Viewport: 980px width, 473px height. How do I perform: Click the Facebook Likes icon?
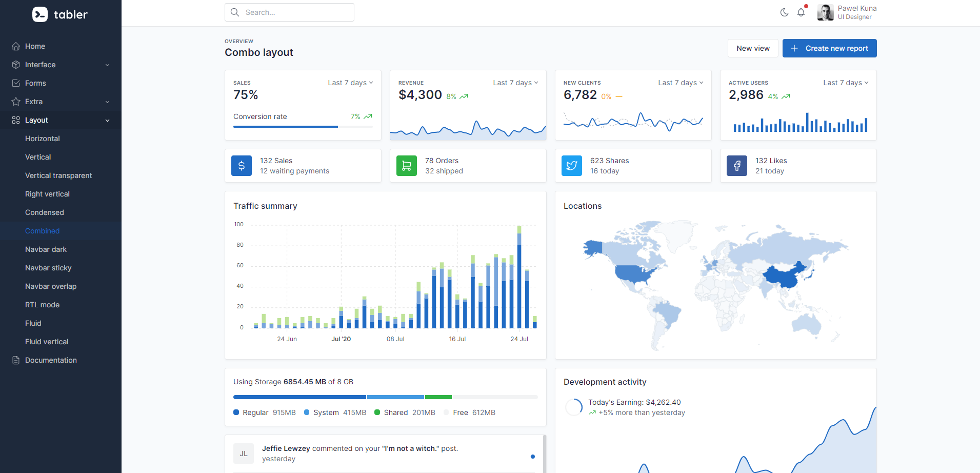pyautogui.click(x=737, y=166)
